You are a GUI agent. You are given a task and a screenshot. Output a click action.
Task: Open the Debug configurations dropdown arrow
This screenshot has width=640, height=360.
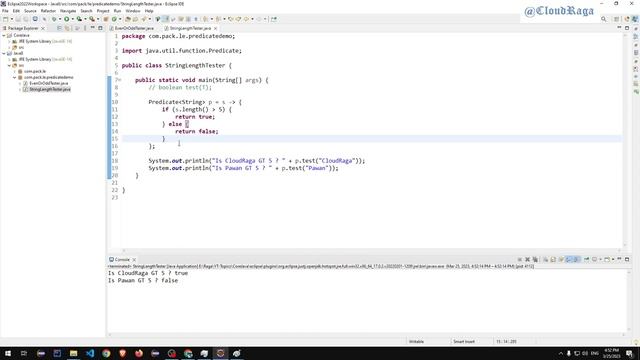pyautogui.click(x=60, y=19)
